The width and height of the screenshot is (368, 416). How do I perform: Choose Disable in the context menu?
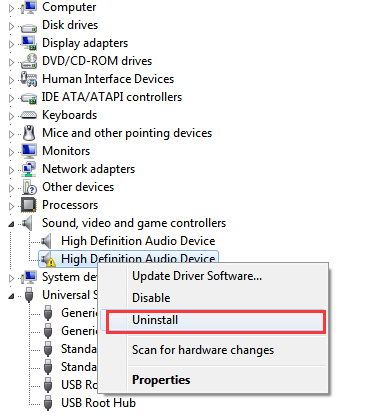tap(151, 298)
